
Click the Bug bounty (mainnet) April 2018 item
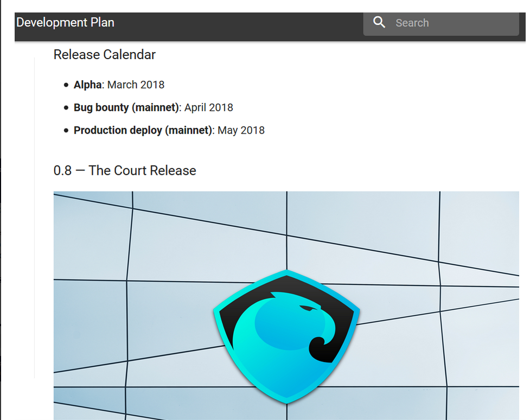point(154,107)
